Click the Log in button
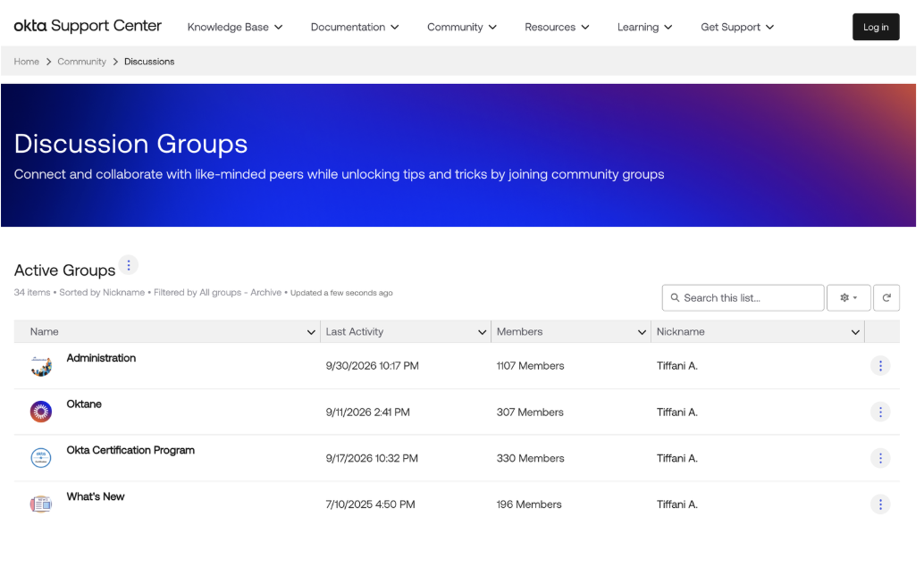 (876, 27)
